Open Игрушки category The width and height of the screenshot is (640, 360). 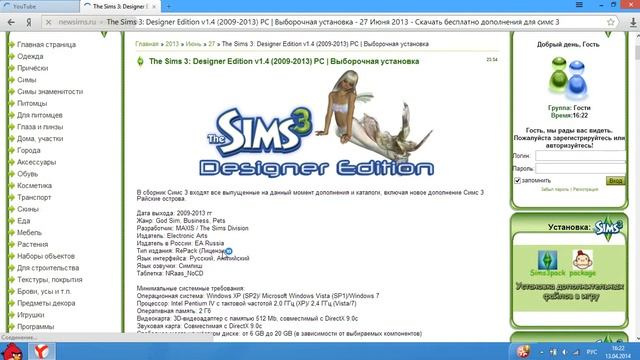tap(31, 315)
